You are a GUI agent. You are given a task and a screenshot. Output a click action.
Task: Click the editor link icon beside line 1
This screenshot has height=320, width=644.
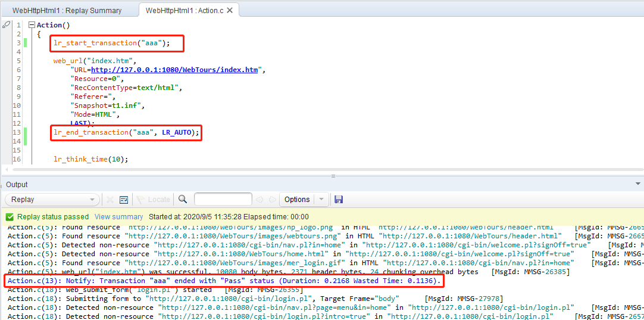tap(6, 25)
